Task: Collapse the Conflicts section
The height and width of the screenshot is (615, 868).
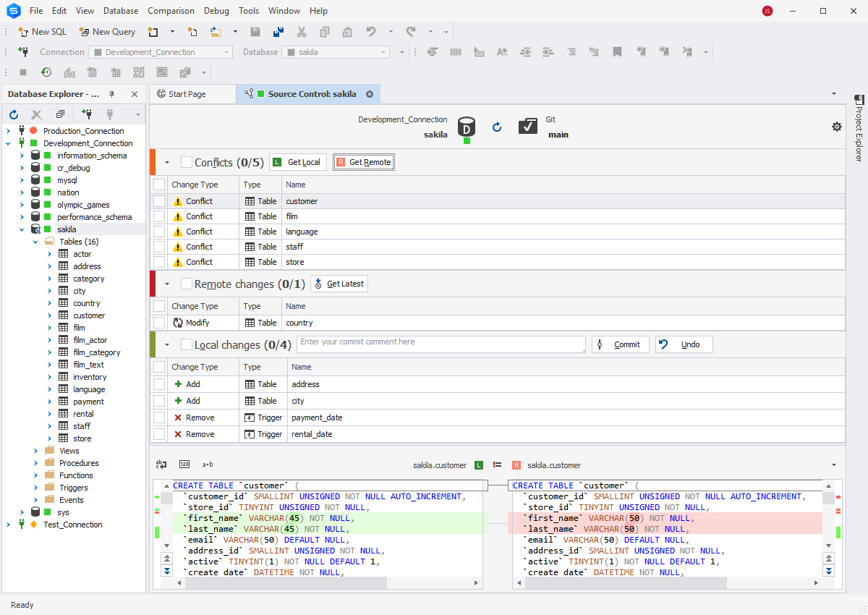Action: (x=167, y=163)
